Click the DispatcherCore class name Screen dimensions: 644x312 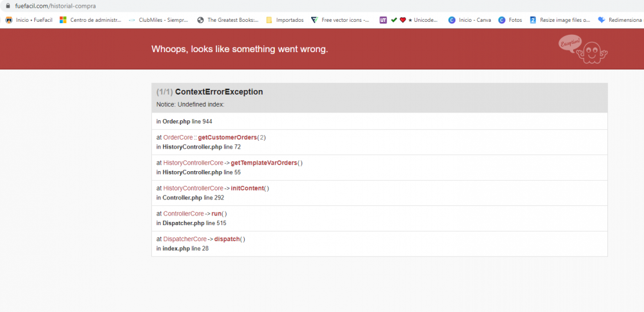[185, 239]
